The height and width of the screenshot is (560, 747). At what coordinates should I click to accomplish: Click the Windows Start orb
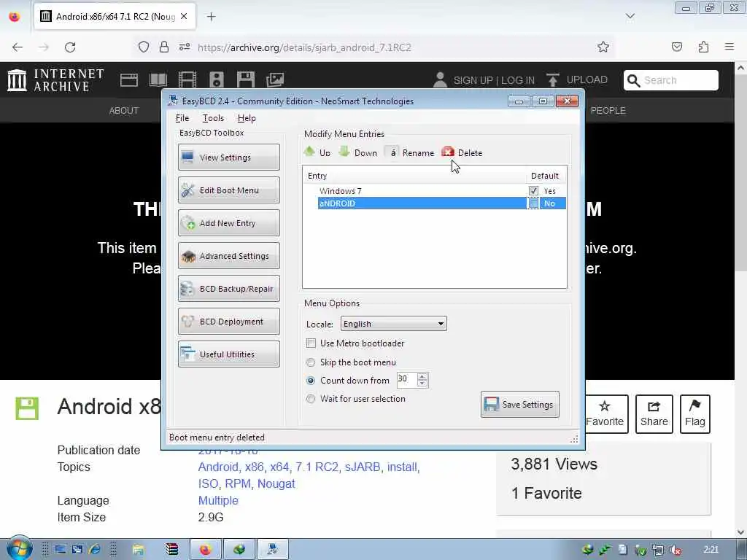tap(18, 548)
